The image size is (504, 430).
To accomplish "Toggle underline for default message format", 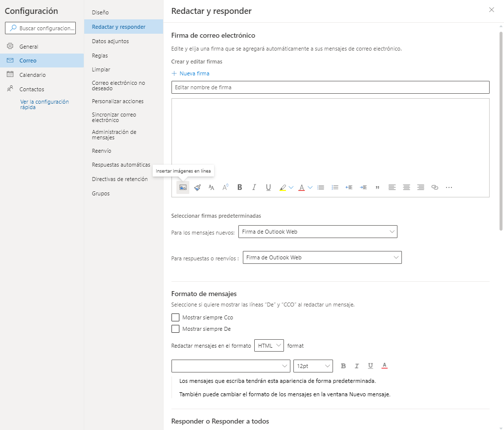I will (371, 366).
